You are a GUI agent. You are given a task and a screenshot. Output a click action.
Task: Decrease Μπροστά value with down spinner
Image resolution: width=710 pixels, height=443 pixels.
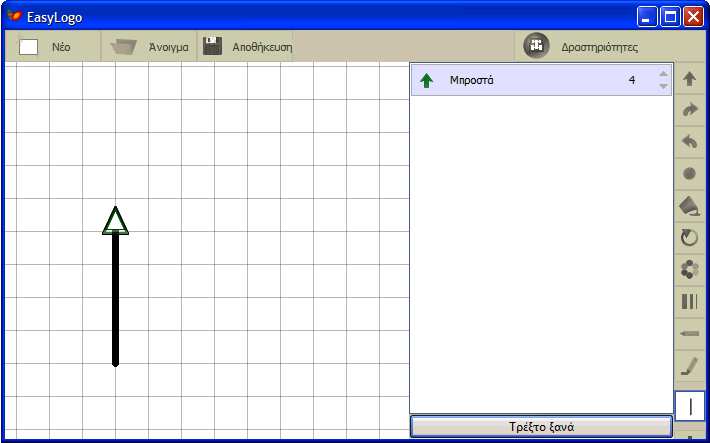663,86
